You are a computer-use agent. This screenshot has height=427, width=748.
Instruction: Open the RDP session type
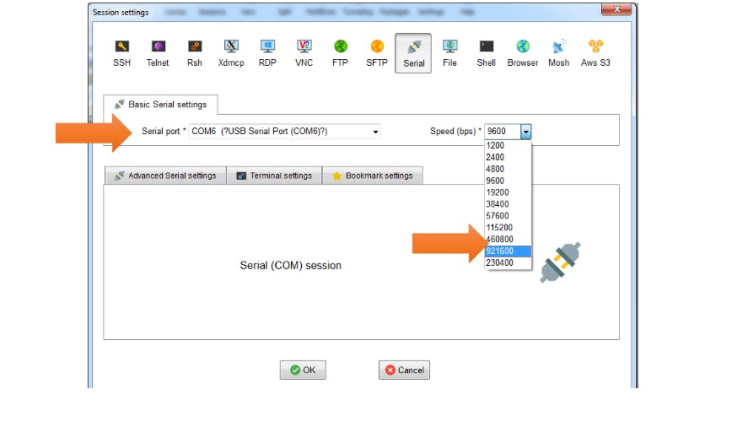pos(267,53)
